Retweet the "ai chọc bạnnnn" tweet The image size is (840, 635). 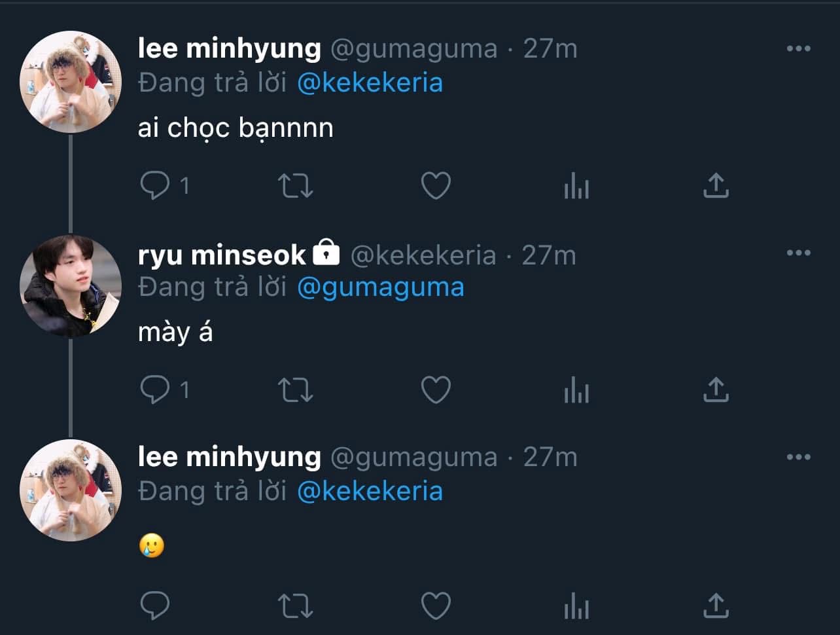[296, 186]
